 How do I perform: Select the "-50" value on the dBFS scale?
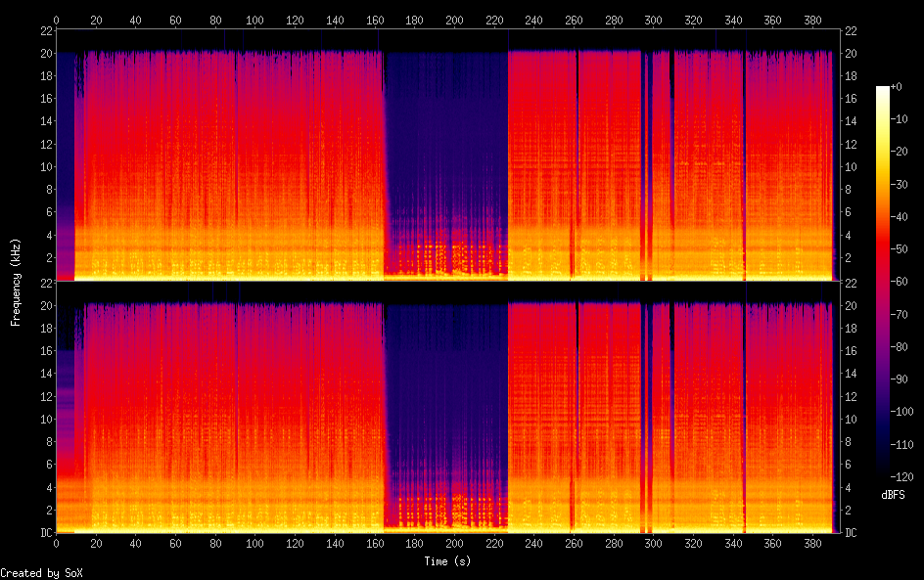(x=899, y=249)
